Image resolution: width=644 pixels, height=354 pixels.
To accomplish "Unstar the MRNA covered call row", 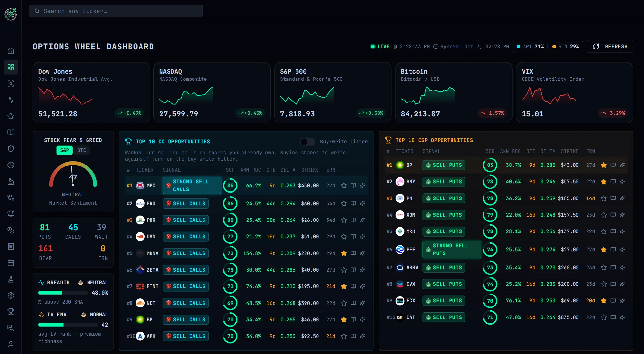I will click(344, 253).
